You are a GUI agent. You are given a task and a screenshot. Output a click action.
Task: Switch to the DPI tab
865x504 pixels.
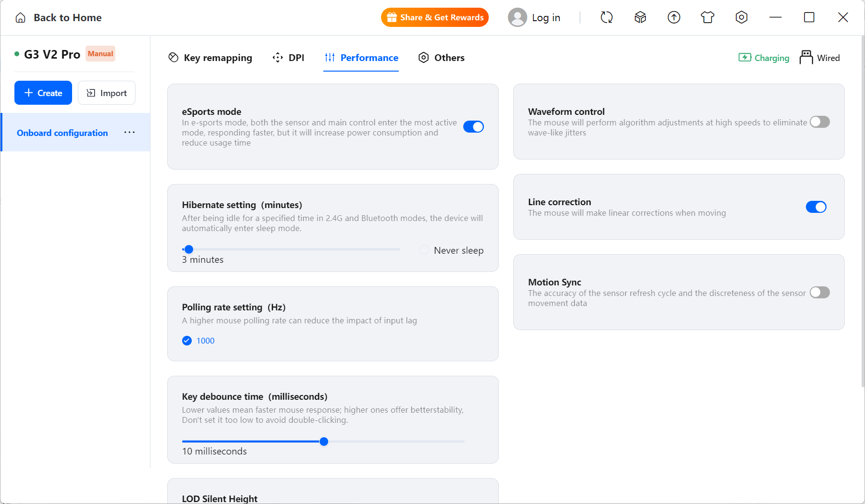pos(288,58)
